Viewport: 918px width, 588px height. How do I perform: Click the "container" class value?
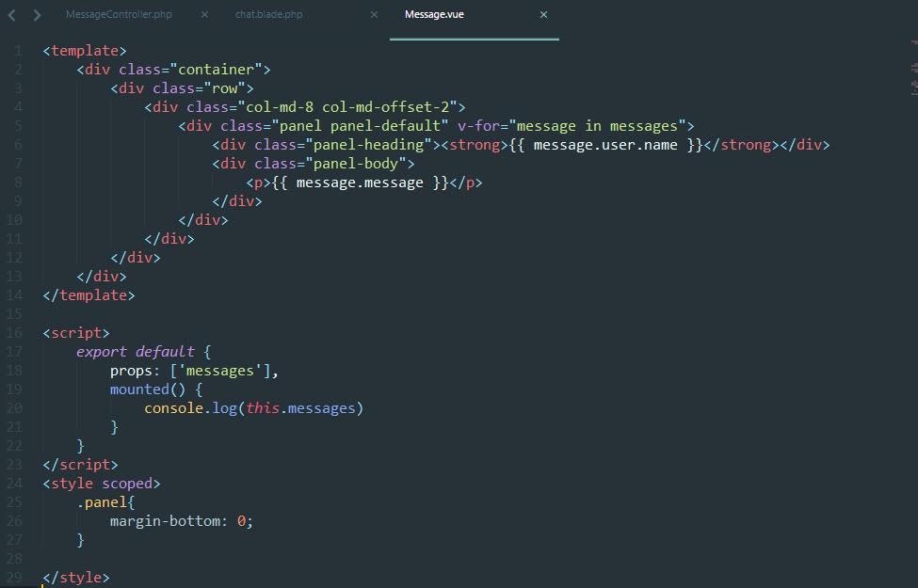coord(216,70)
